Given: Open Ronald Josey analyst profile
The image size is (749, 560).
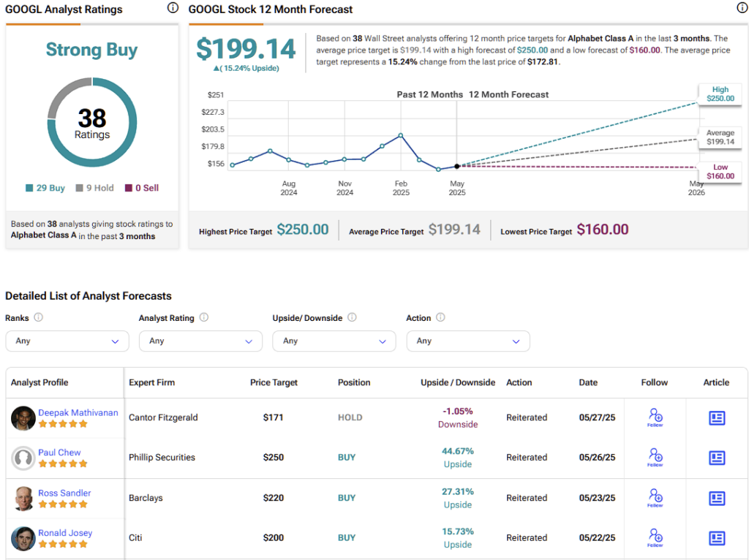Looking at the screenshot, I should tap(65, 533).
